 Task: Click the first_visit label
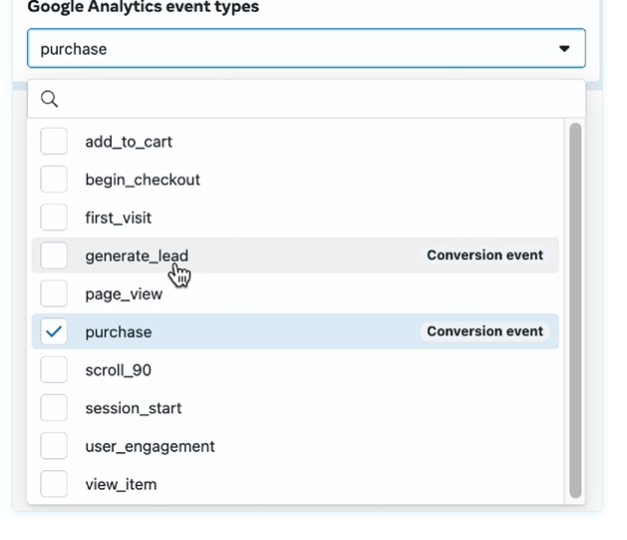(118, 218)
